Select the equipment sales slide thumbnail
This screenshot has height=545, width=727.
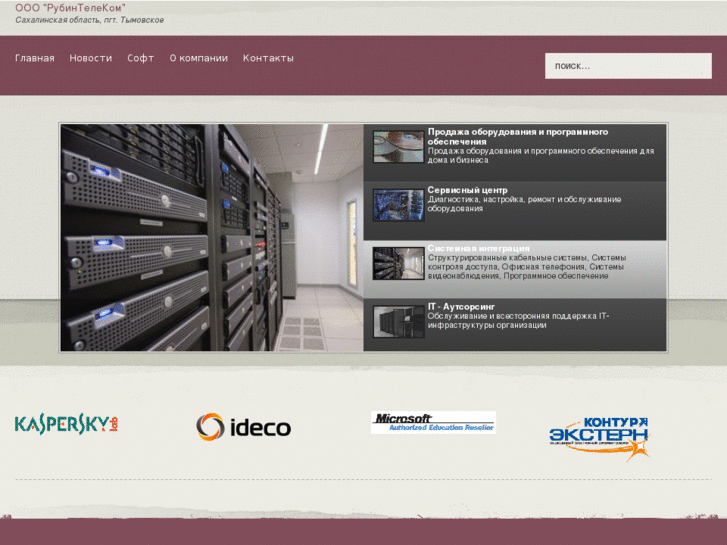pos(398,147)
